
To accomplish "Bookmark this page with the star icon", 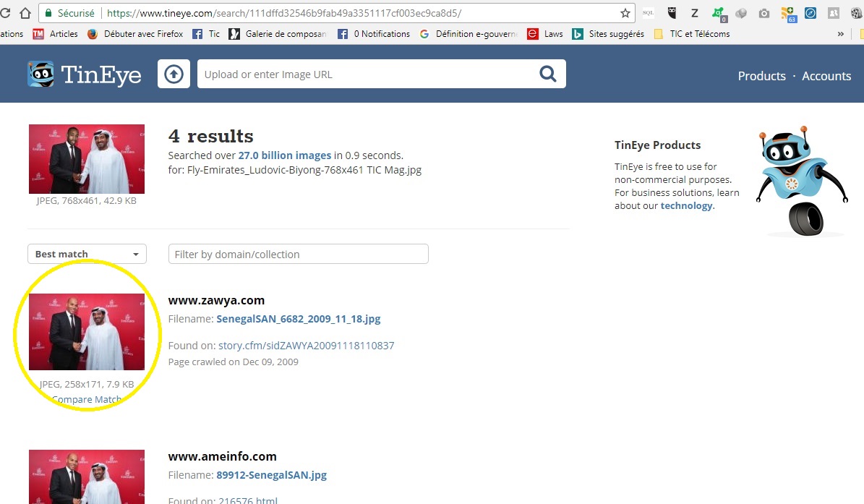I will coord(625,13).
